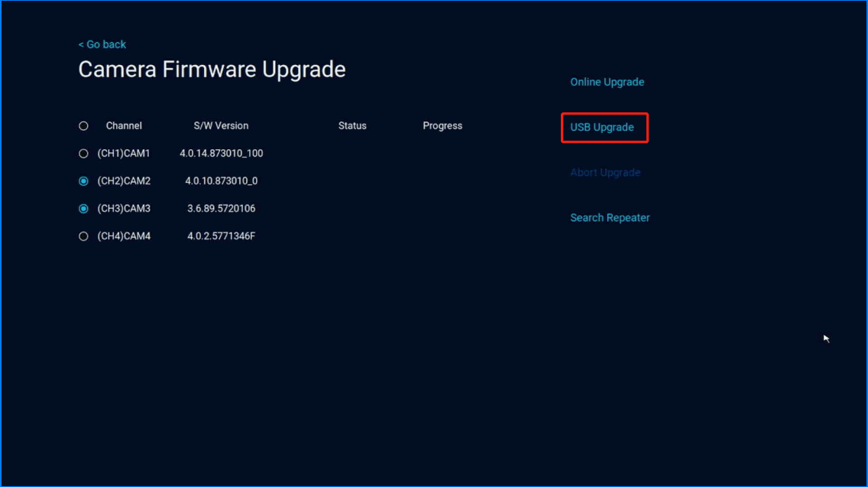Select the CH1 CAM1 radio button
868x487 pixels.
[x=83, y=154]
